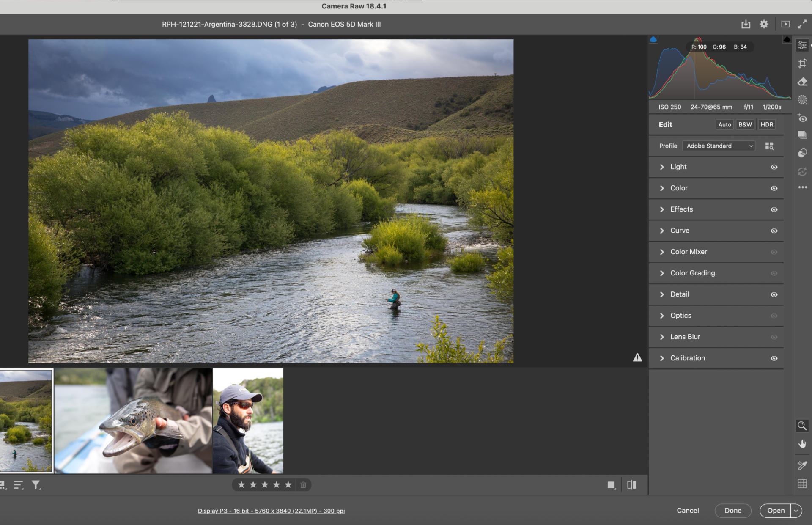Click the Open button
Screen dimensions: 812x525
pos(776,511)
